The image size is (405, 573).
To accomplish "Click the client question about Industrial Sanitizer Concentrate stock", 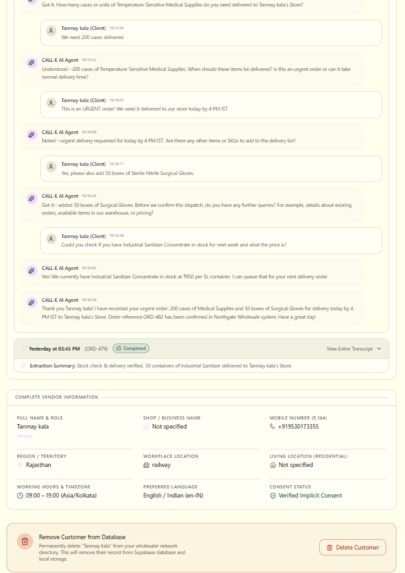I will [x=174, y=245].
